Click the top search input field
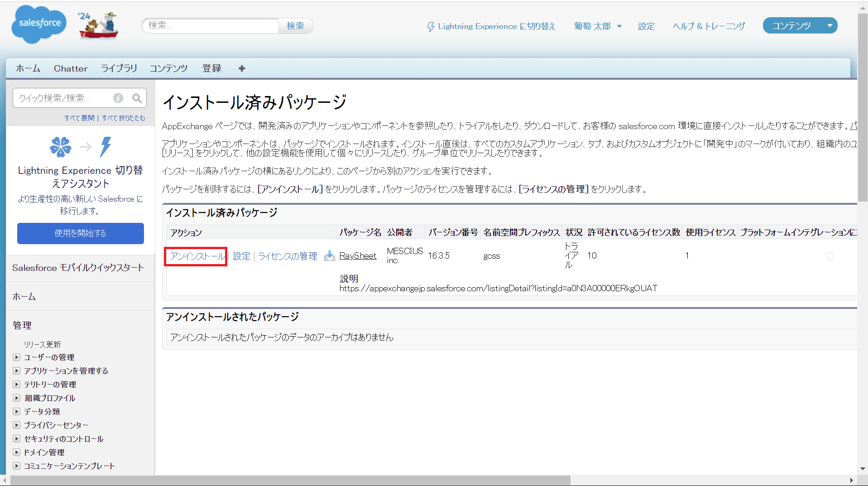Viewport: 868px width, 486px height. 211,26
